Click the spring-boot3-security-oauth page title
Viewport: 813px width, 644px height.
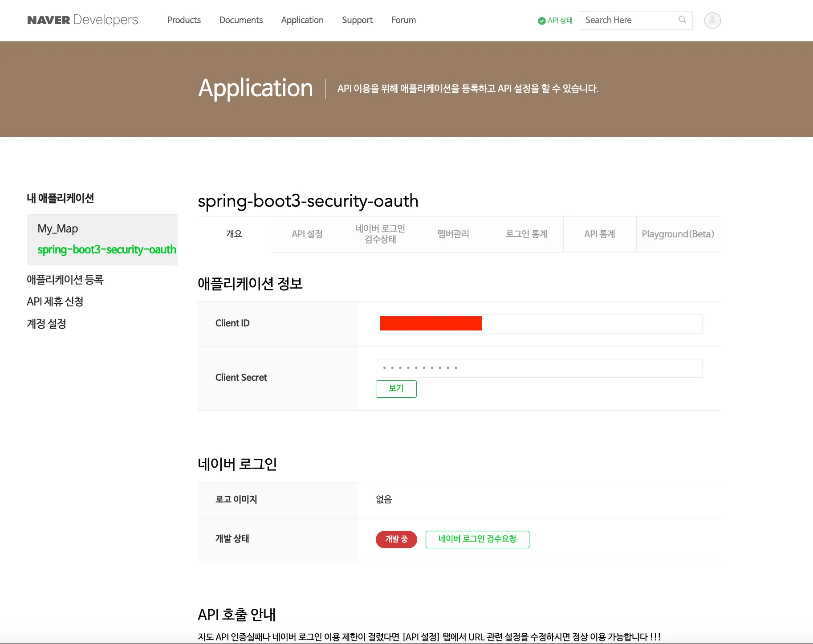(308, 201)
